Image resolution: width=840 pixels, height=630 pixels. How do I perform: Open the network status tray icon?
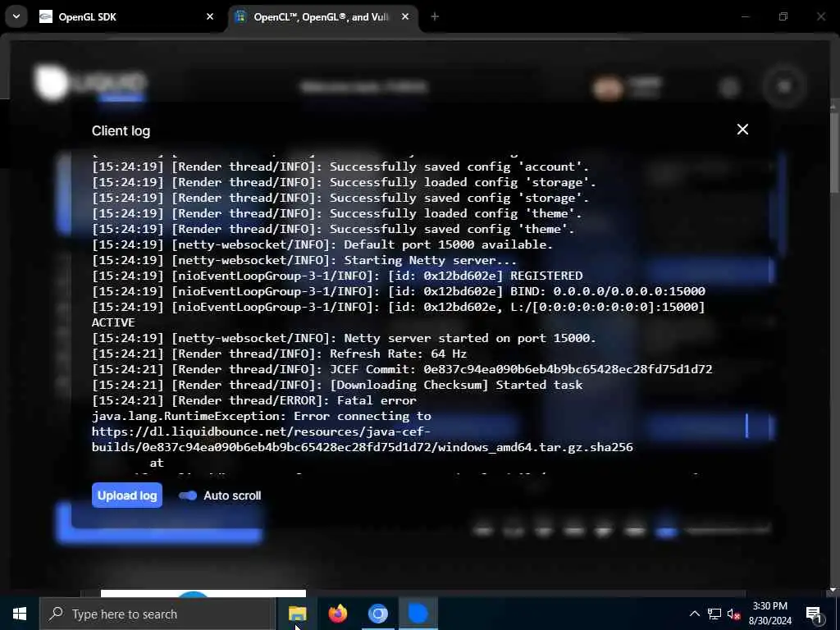coord(714,614)
